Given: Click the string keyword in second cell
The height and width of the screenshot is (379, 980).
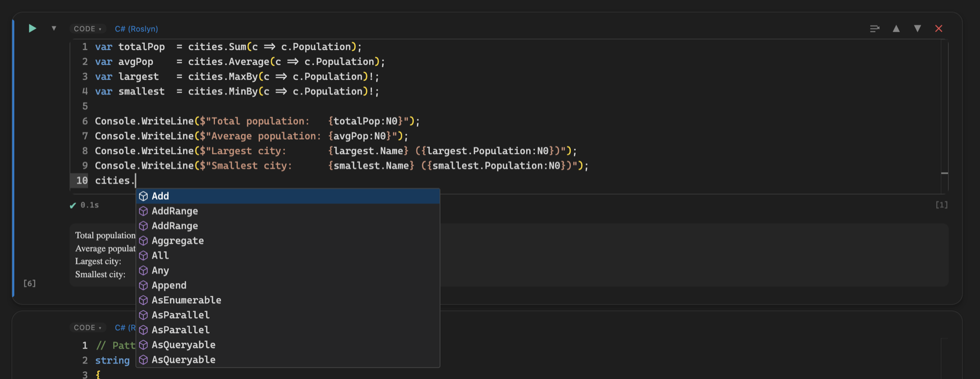Looking at the screenshot, I should [x=112, y=361].
